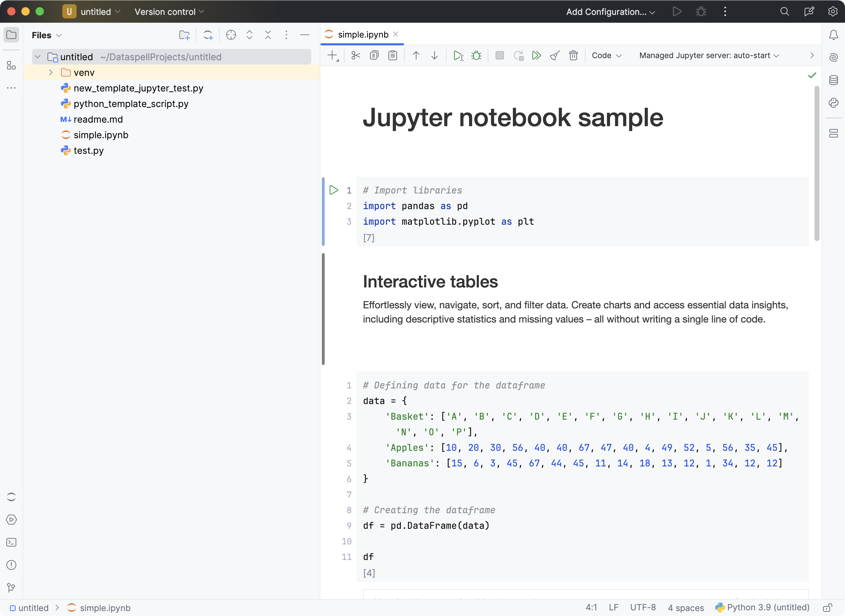The width and height of the screenshot is (845, 616).
Task: Open readme.md in the file tree
Action: (x=98, y=119)
